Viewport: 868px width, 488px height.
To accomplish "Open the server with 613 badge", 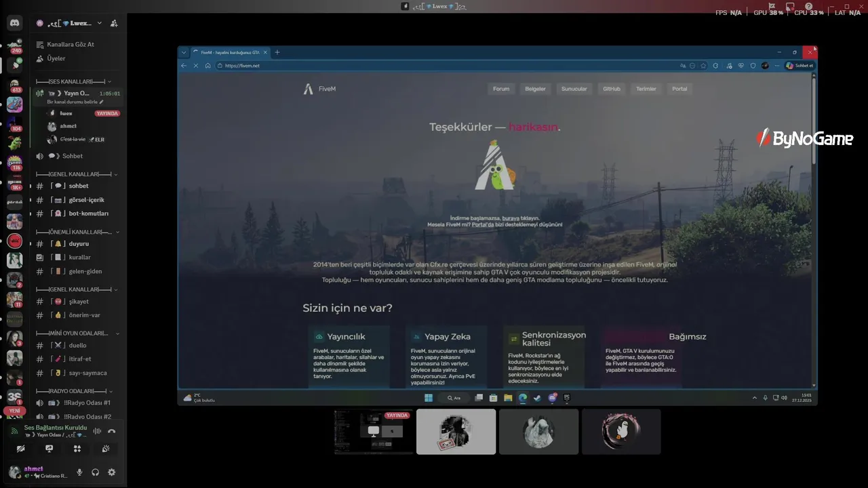I will point(14,85).
